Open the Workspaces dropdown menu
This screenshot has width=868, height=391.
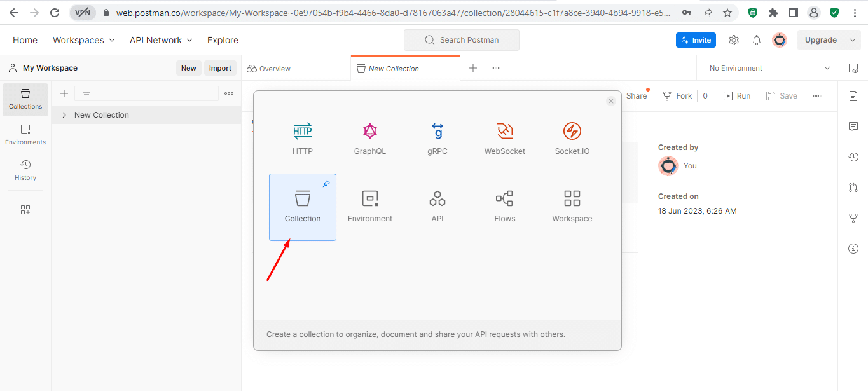84,40
